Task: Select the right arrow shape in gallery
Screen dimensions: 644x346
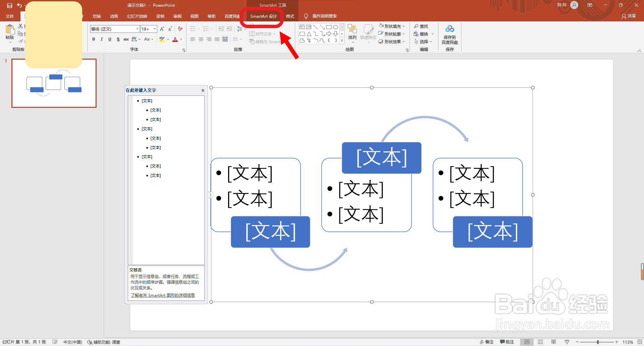Action: [x=329, y=34]
